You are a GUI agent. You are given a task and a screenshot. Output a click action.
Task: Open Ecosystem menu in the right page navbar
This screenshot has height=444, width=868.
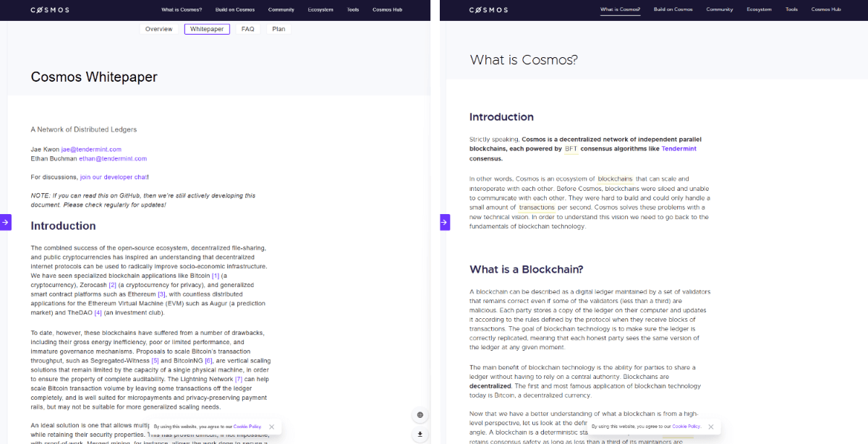coord(759,9)
